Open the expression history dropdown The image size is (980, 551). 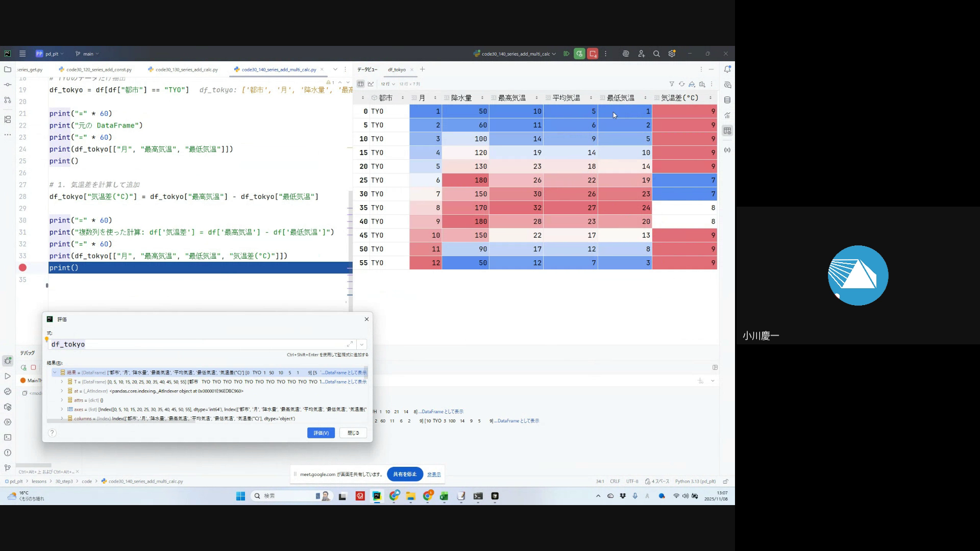click(361, 344)
